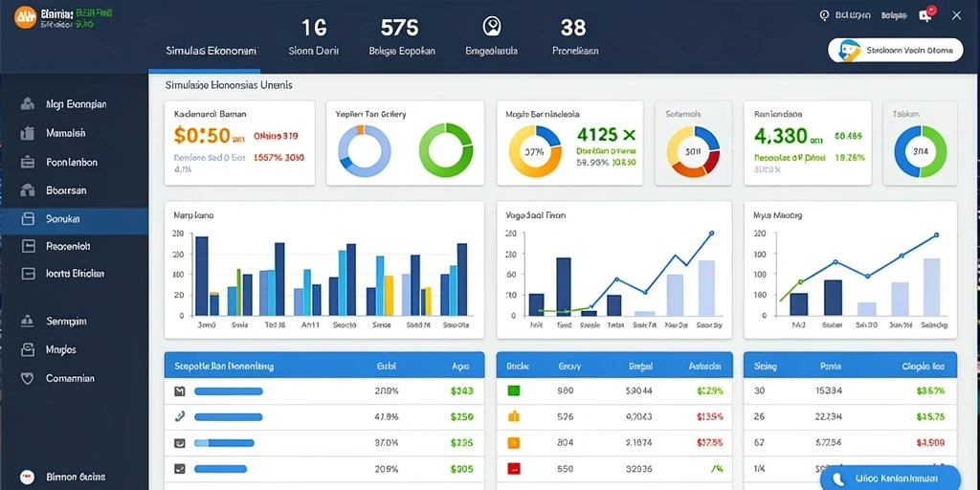Click the green donut chart in Yoplen card

tap(446, 150)
